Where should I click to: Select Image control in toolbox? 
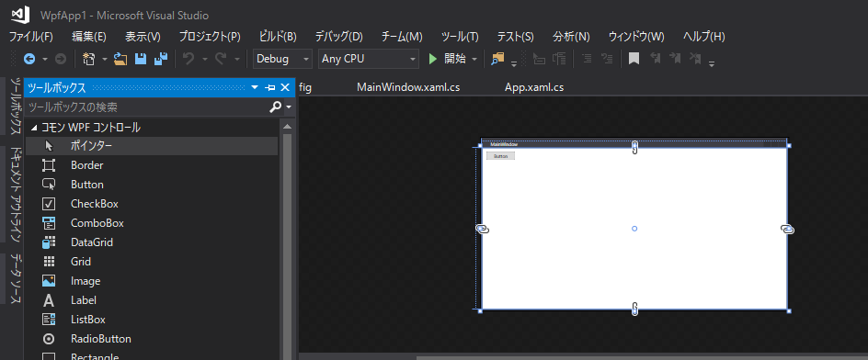(x=151, y=281)
